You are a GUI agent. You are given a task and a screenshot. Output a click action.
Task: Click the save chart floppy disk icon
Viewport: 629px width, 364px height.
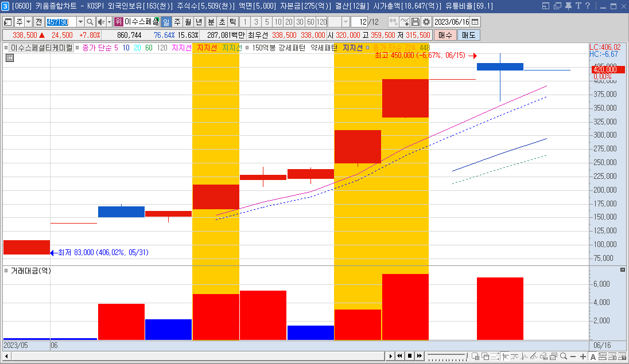coord(416,22)
